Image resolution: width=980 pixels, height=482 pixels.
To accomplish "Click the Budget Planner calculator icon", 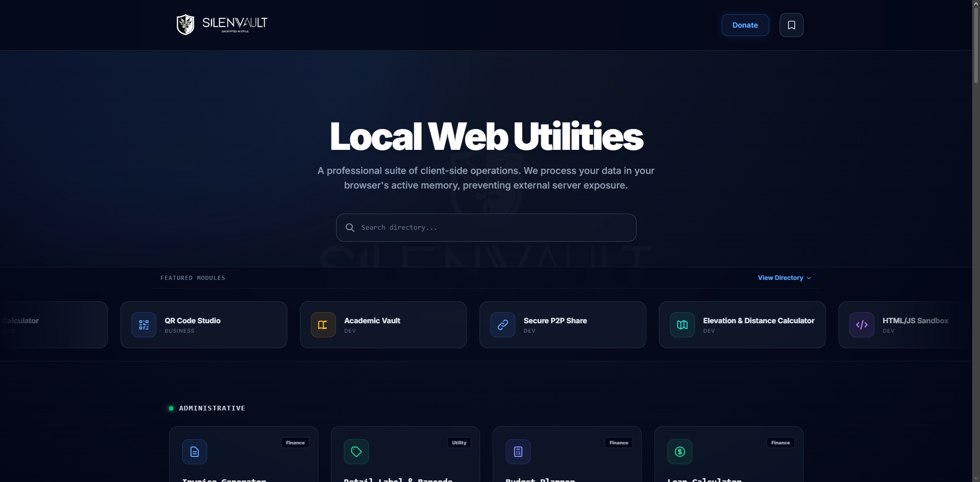I will pos(518,452).
